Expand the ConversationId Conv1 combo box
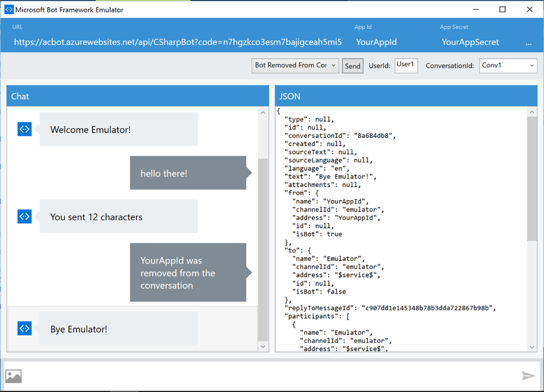 (508, 65)
